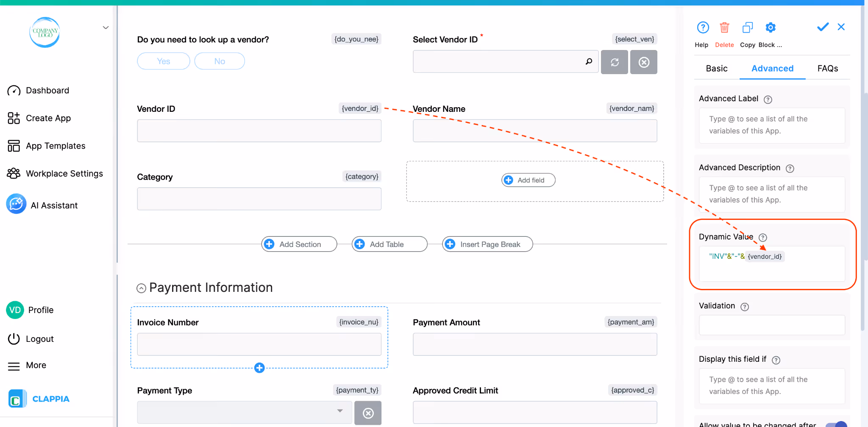Click the Add field button
This screenshot has height=427, width=868.
528,180
